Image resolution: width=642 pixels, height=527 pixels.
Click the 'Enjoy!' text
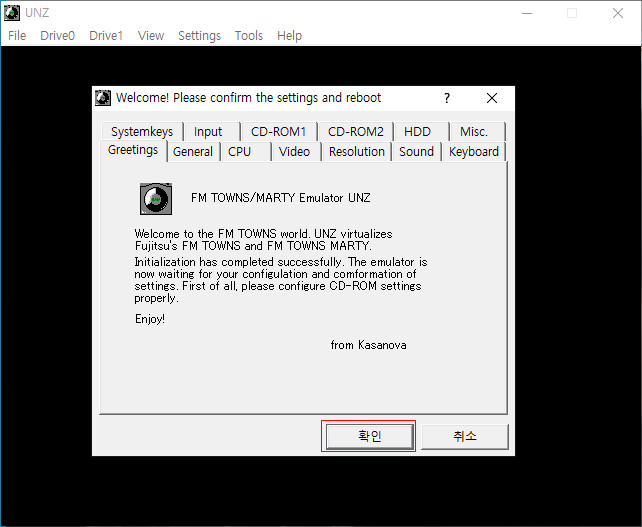click(150, 319)
